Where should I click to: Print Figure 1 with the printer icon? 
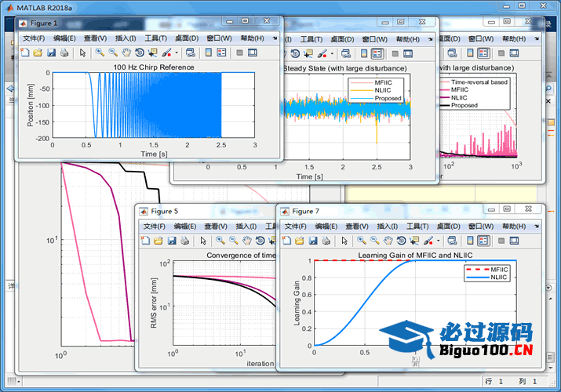coord(64,53)
